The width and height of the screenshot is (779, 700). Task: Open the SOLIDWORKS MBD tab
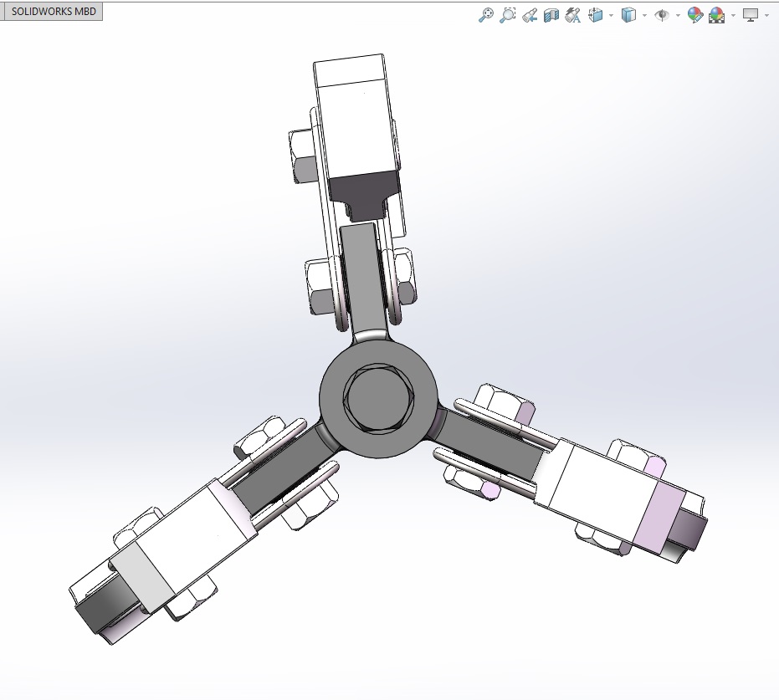tap(52, 12)
